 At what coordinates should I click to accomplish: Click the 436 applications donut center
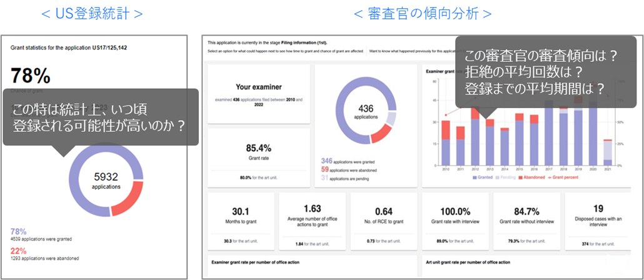(366, 111)
